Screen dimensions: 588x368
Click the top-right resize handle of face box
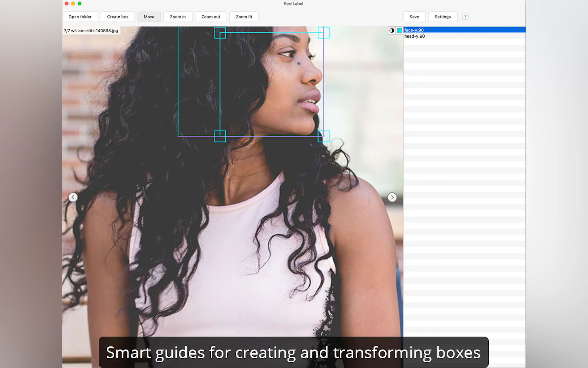click(324, 33)
